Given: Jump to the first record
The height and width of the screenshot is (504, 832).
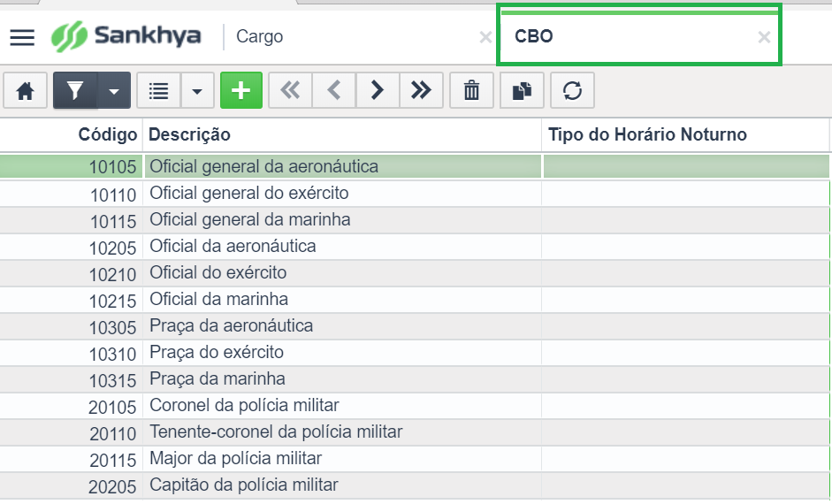Looking at the screenshot, I should click(x=290, y=91).
